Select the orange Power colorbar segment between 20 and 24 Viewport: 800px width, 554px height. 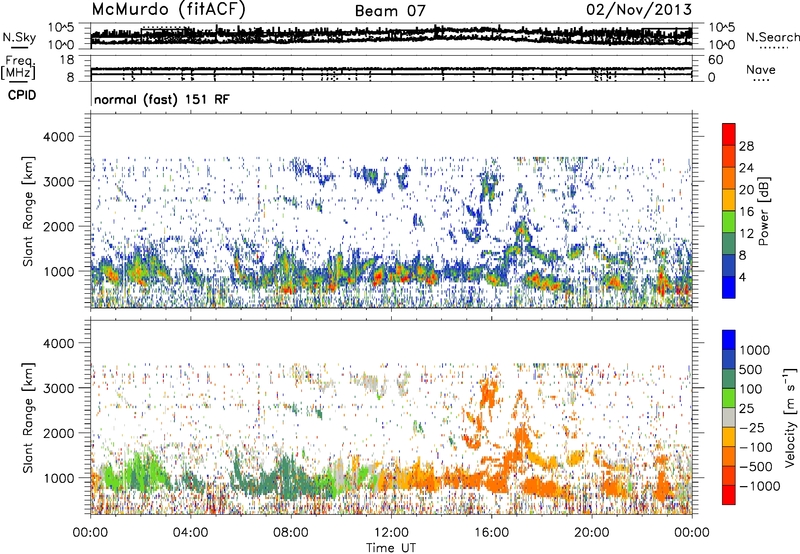729,178
